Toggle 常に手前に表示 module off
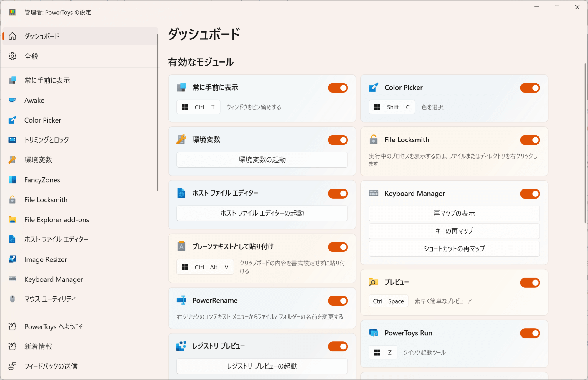Screen dimensions: 588x380 click(338, 88)
